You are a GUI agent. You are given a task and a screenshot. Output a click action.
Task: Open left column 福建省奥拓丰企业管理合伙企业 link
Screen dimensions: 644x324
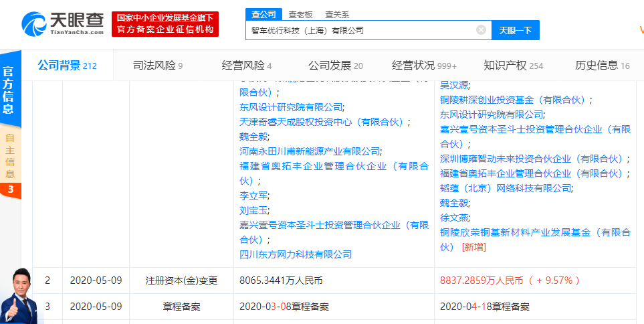point(334,173)
